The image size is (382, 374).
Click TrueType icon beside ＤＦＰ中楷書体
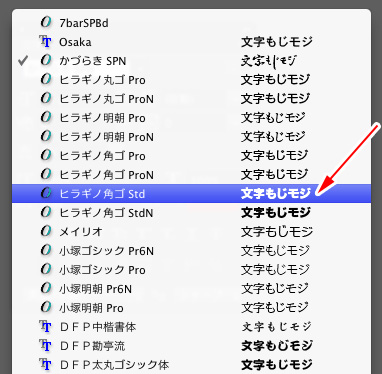coord(45,326)
